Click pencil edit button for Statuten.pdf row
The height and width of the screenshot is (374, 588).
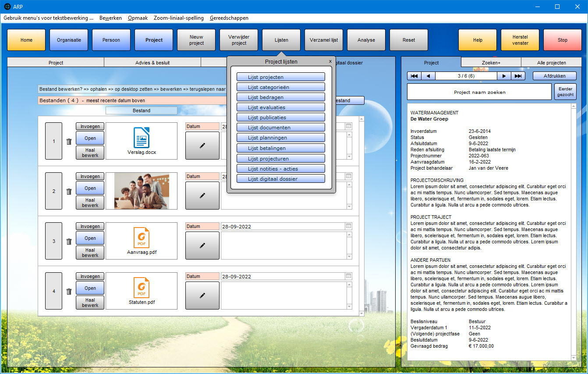tap(202, 296)
